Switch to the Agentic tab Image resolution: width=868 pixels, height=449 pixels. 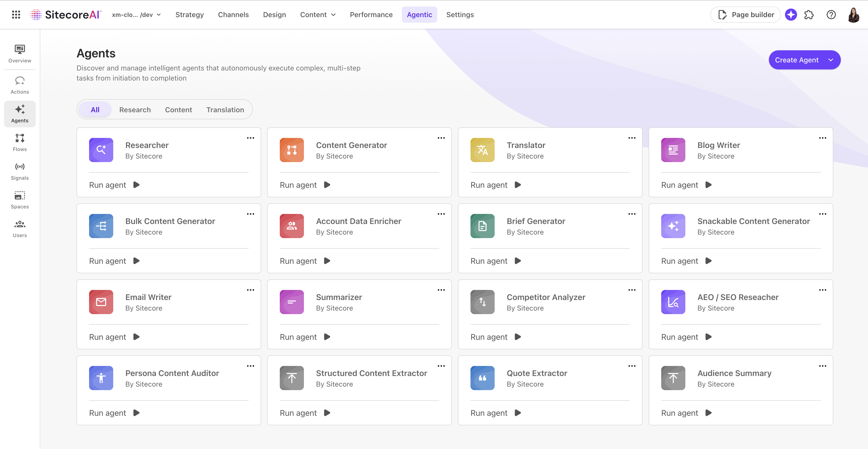click(419, 15)
